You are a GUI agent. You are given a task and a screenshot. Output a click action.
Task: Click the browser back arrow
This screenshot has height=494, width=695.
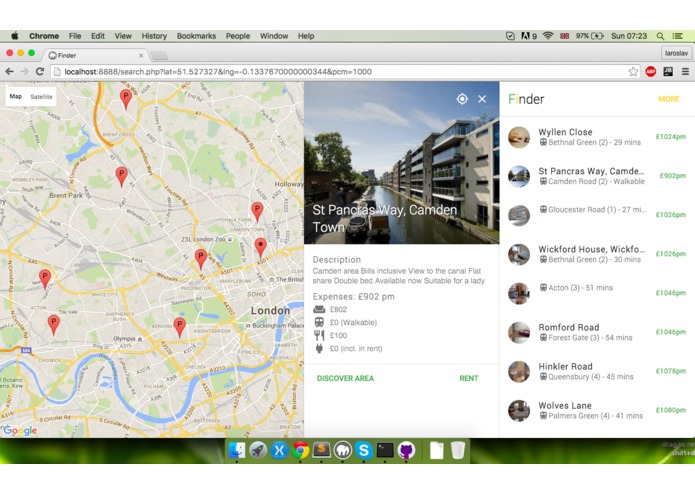(9, 71)
